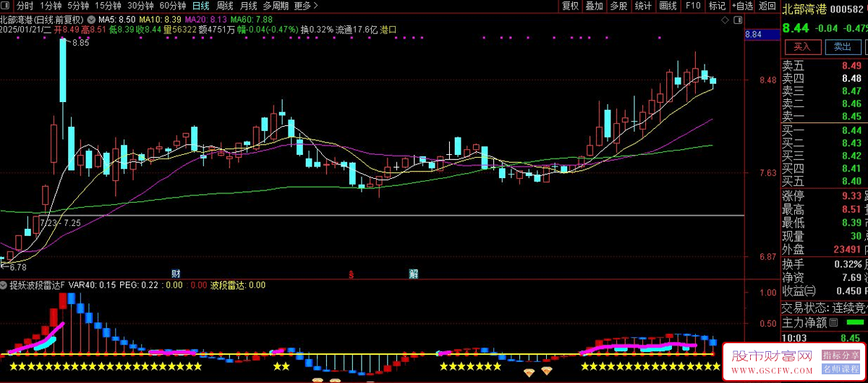Click the 北部湾港 stock name in the side panel
Viewport: 868px width, 383px height.
coord(804,9)
